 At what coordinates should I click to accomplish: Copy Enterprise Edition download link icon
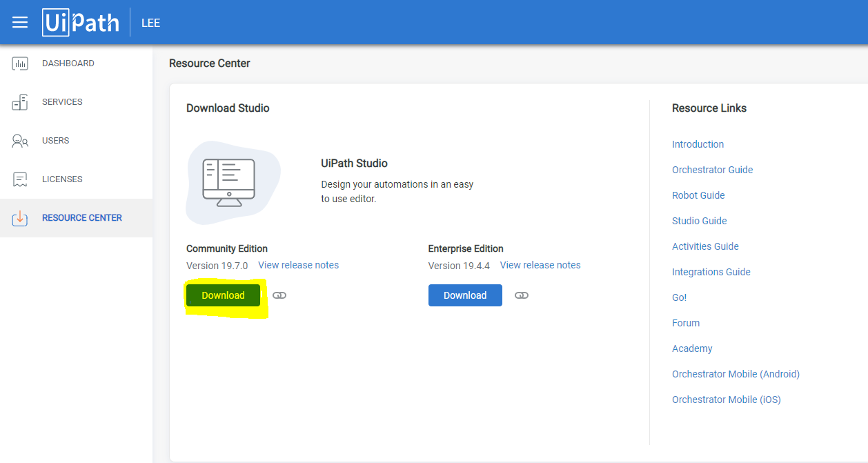click(522, 295)
